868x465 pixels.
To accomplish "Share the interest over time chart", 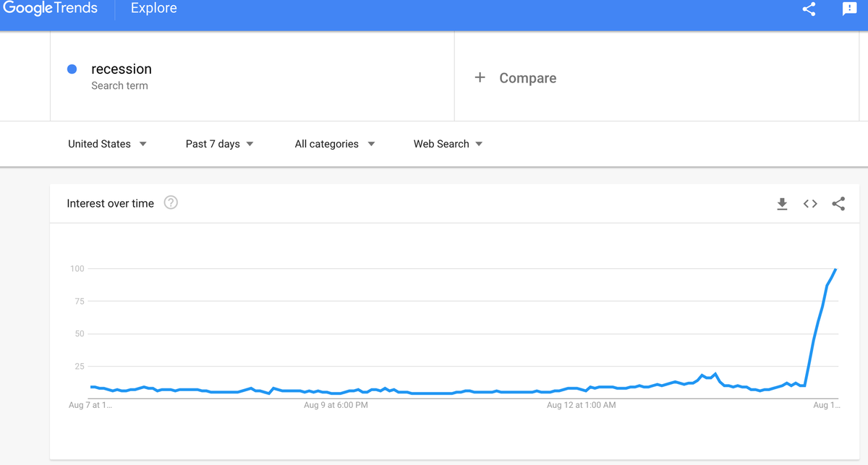I will [838, 203].
